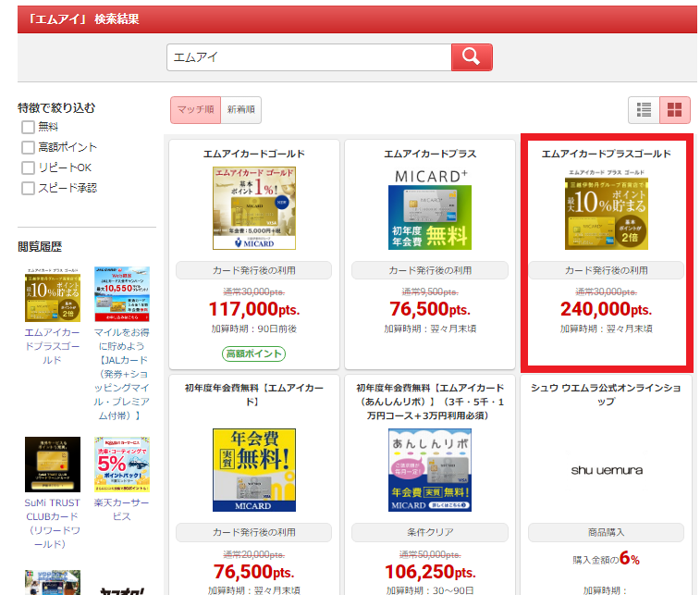Image resolution: width=700 pixels, height=595 pixels.
Task: Open シュウ ウエムラ公式オンラインショップ title
Action: 607,395
